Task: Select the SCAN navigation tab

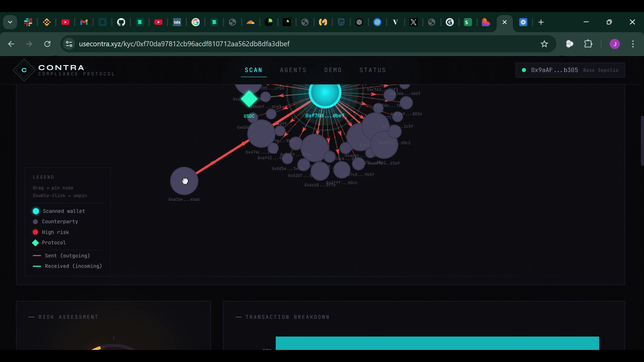Action: pyautogui.click(x=254, y=70)
